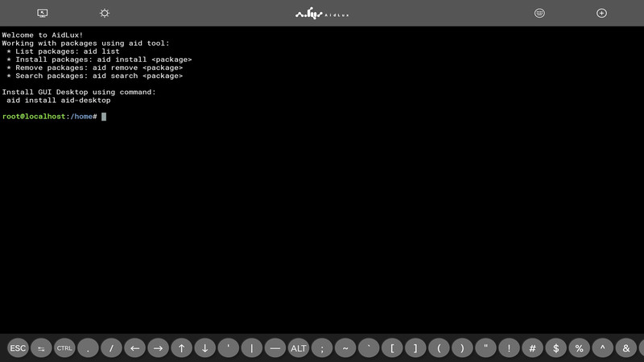Tap the exclamation mark key
The height and width of the screenshot is (362, 644).
[x=510, y=348]
